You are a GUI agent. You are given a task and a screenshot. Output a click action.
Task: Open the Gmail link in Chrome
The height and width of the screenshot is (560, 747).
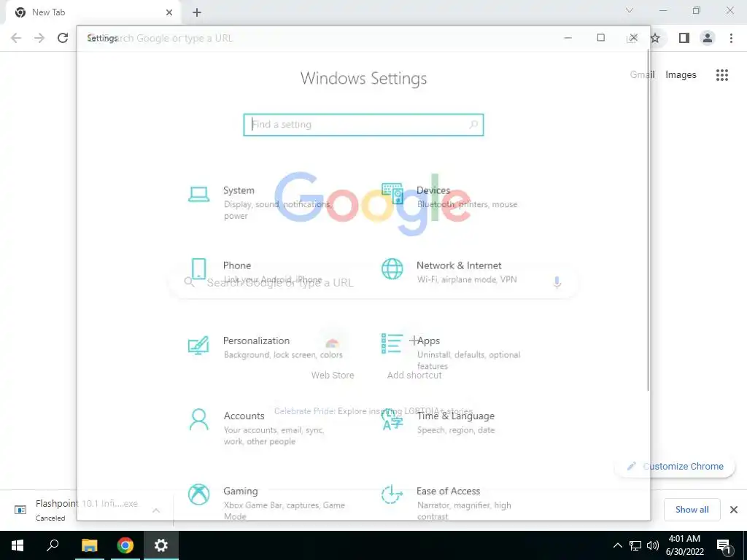pyautogui.click(x=642, y=75)
